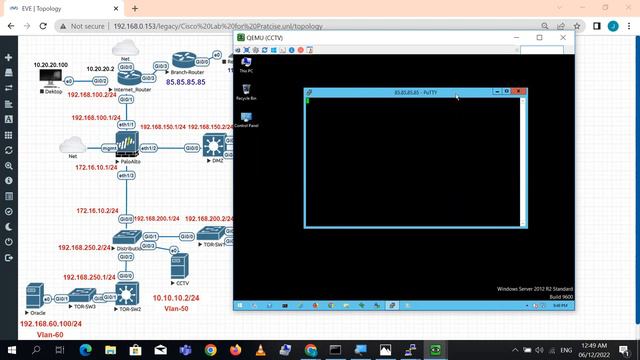Select the Branch-Router node icon
Screen dimensions: 640x360
point(184,60)
